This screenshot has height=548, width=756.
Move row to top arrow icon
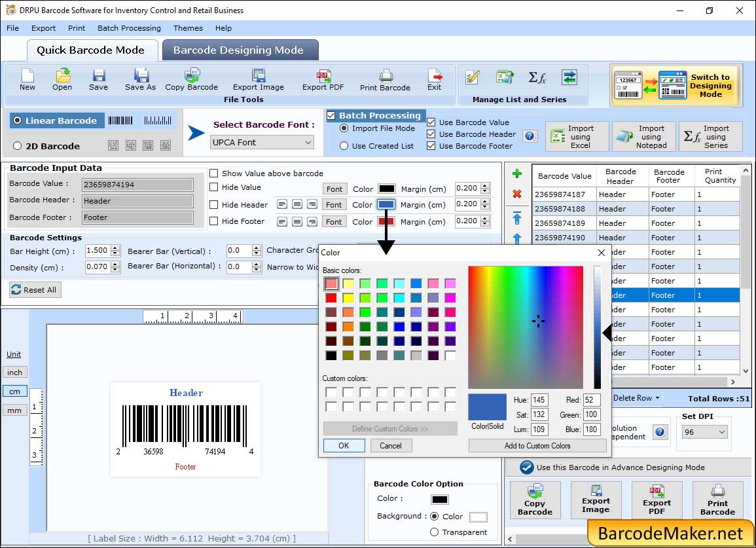coord(517,218)
